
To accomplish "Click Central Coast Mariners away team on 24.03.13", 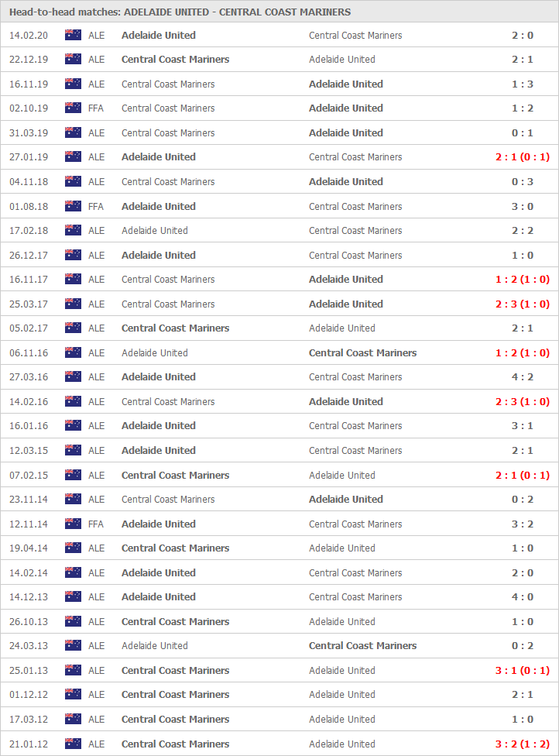I will point(363,645).
